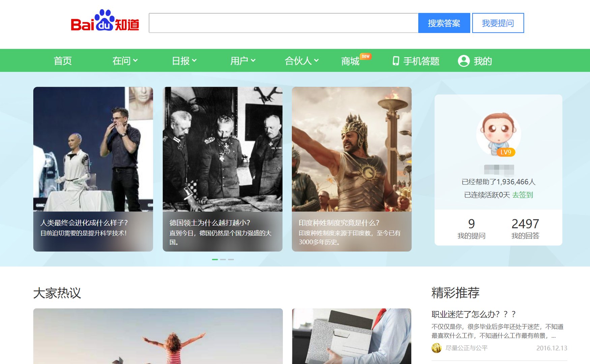Open the 大家热议 section heading

(57, 293)
